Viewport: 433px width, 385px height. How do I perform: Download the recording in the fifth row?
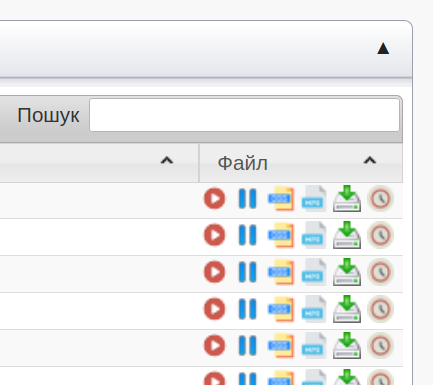pyautogui.click(x=347, y=346)
